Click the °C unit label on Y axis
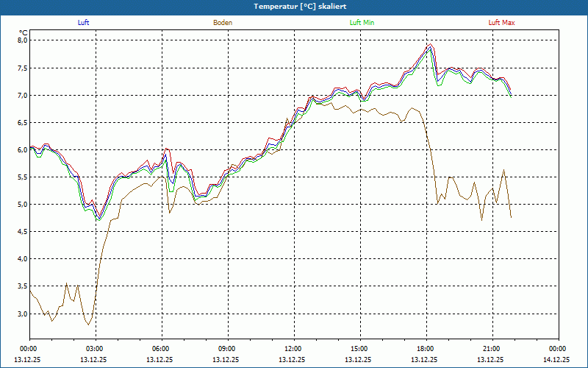Image resolution: width=588 pixels, height=368 pixels. 23,32
